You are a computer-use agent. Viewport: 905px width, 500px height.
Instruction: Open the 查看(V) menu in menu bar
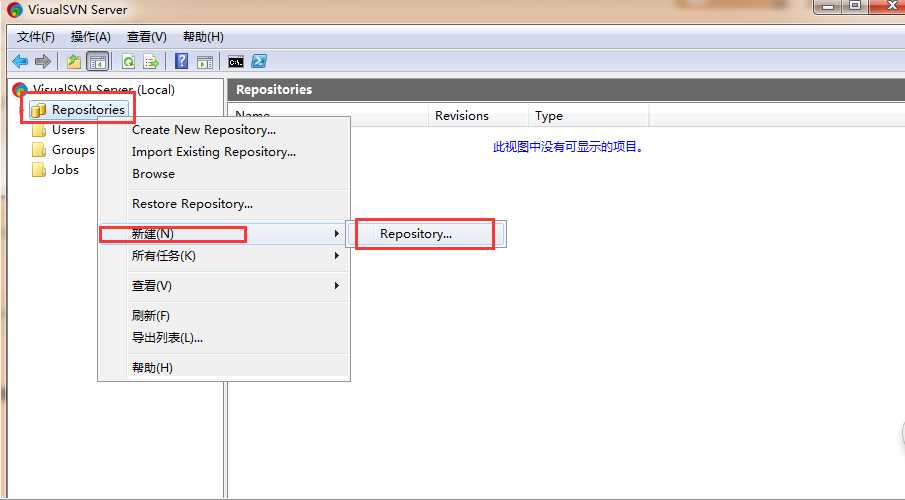tap(147, 37)
